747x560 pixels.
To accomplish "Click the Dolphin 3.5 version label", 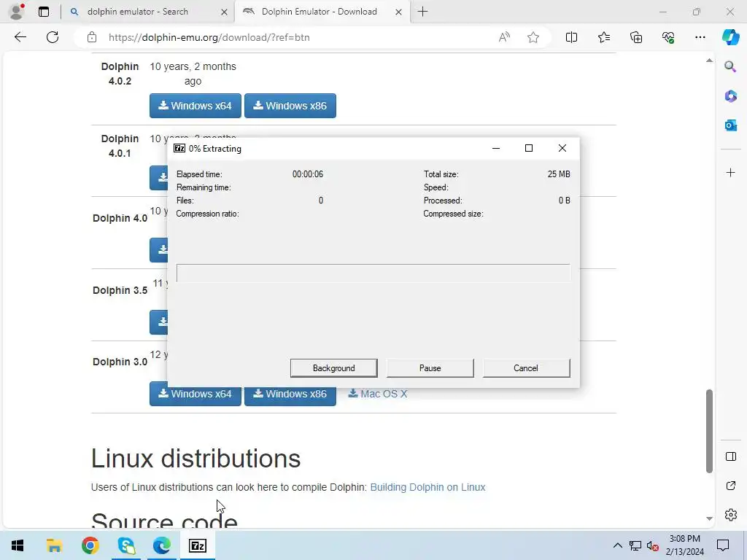I will tap(120, 290).
